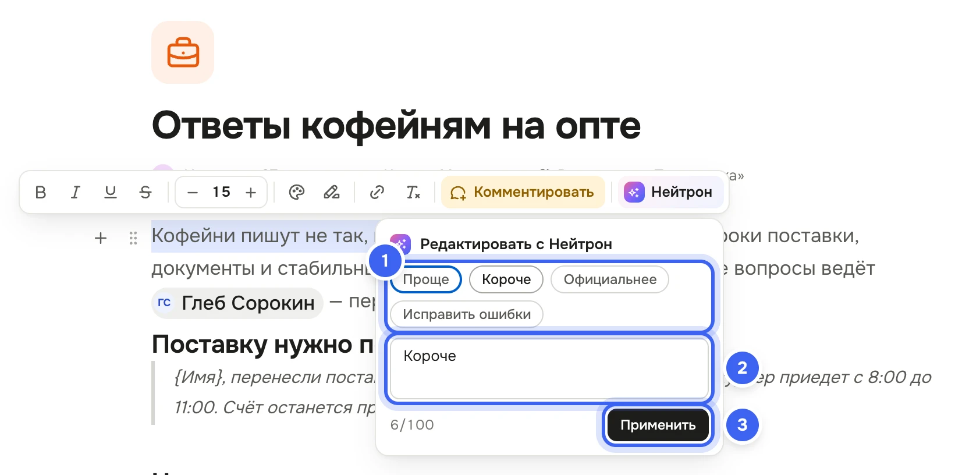Underline the selected text

[111, 192]
